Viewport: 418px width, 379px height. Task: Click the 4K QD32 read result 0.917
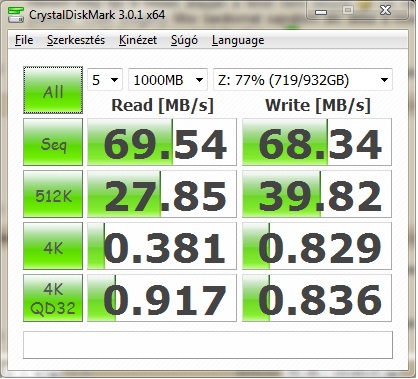(x=162, y=298)
